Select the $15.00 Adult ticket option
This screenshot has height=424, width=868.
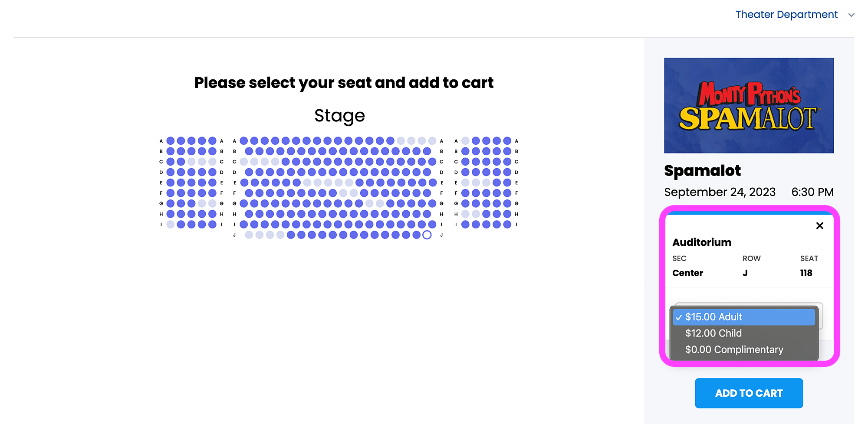[744, 317]
